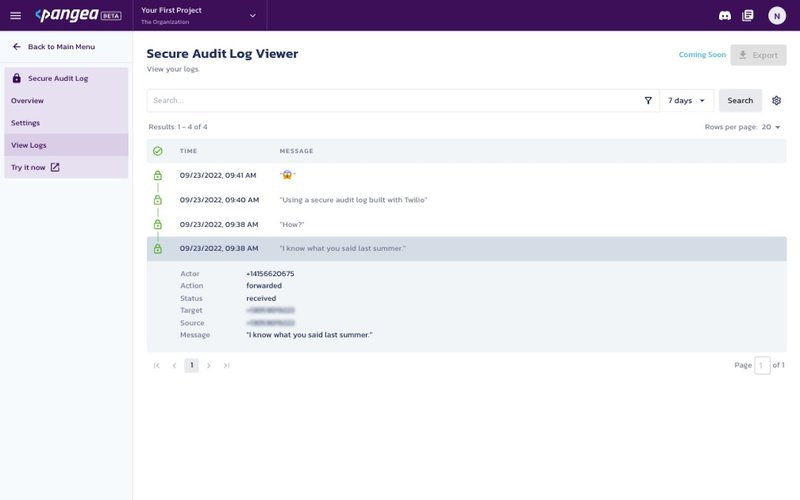800x500 pixels.
Task: Open the 7 days time range dropdown
Action: 686,101
